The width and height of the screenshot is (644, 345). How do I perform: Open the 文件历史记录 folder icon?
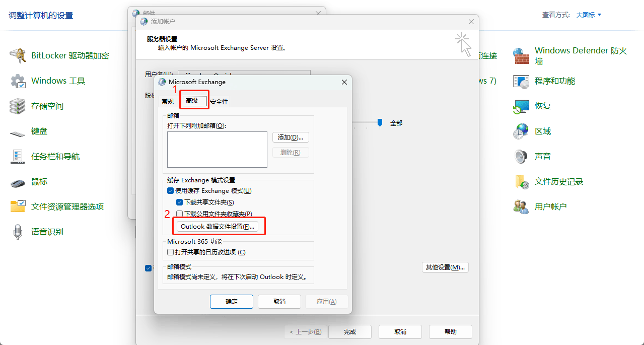click(x=521, y=181)
